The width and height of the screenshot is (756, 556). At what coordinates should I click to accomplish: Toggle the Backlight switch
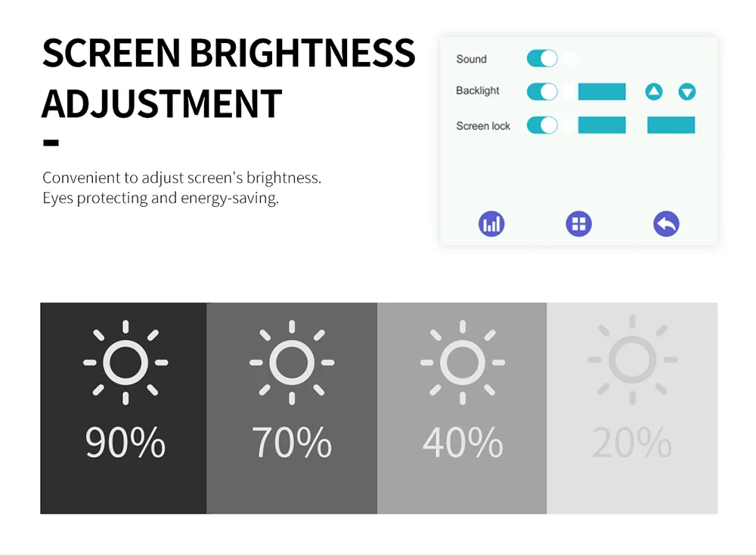(x=542, y=91)
